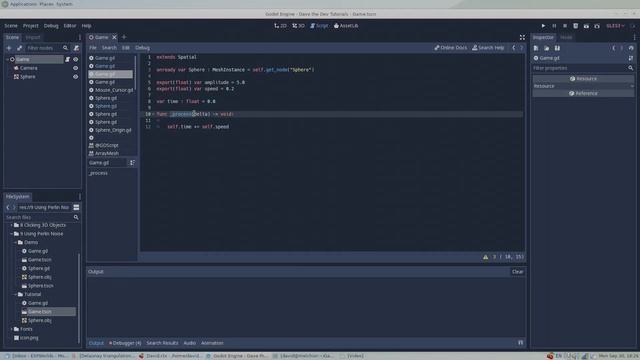Go to previous edited script arrow
This screenshot has width=640, height=360.
pos(513,48)
